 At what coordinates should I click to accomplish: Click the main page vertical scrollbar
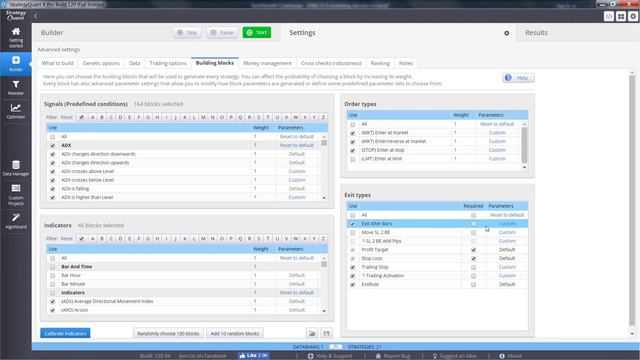(632, 200)
